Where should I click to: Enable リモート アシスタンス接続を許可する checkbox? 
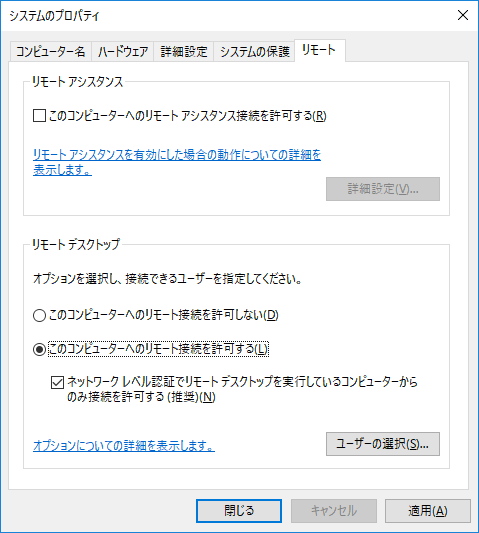click(x=39, y=116)
